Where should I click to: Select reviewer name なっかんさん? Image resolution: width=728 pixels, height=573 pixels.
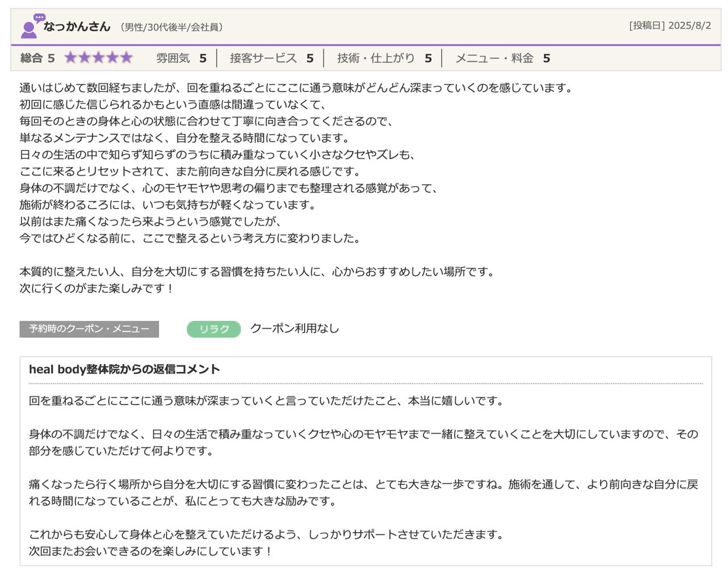(x=77, y=26)
